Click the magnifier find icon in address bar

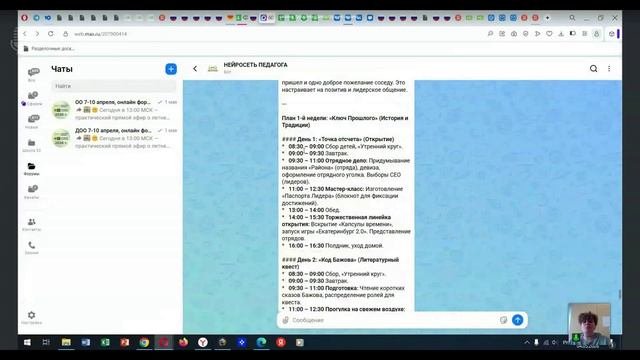point(490,34)
